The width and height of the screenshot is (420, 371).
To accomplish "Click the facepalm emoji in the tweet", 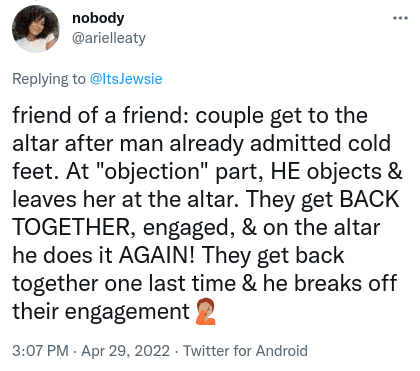I will click(x=205, y=311).
